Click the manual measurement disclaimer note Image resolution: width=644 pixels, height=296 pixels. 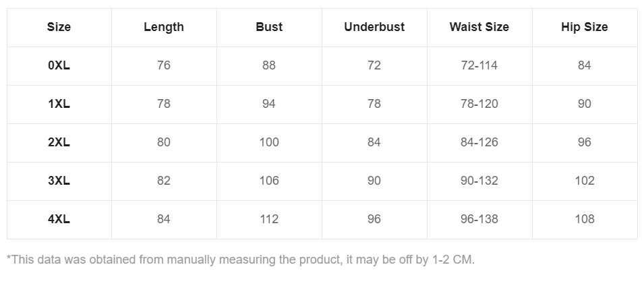point(241,260)
